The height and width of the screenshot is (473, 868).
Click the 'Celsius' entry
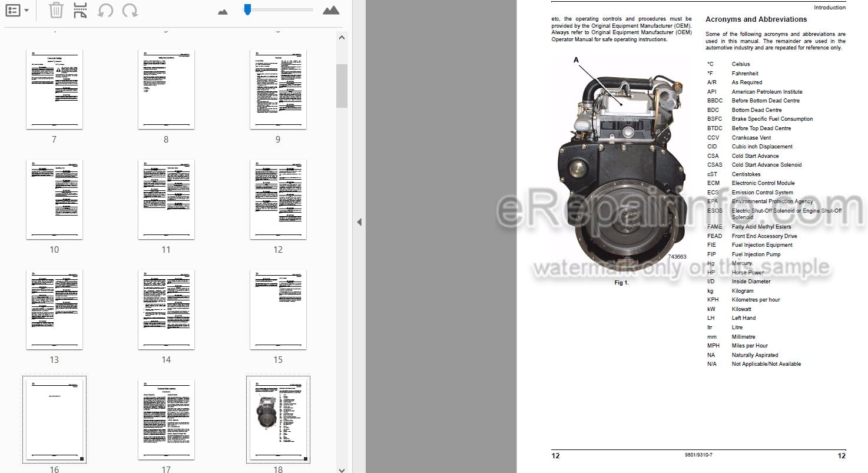[x=741, y=64]
